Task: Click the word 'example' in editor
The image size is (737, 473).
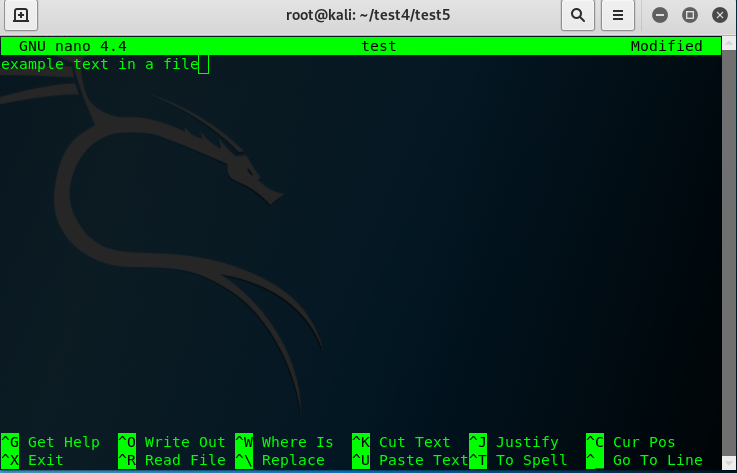Action: click(x=32, y=64)
